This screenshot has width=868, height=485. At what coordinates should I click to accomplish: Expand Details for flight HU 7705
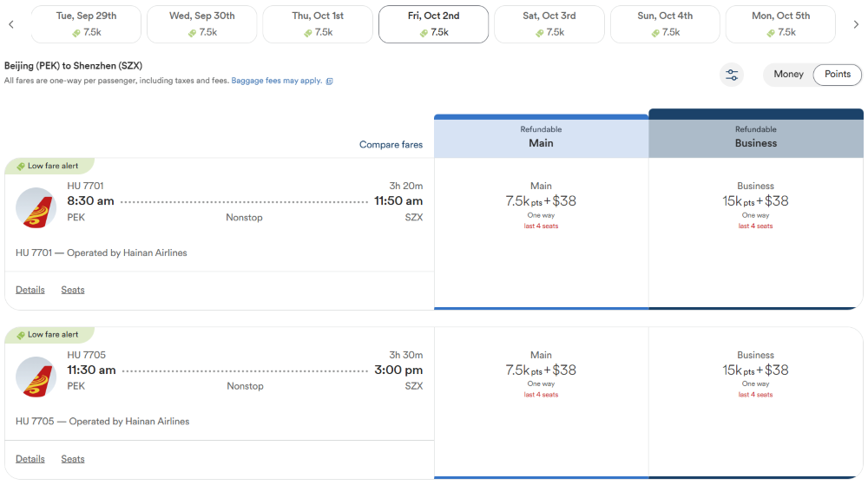(x=30, y=459)
